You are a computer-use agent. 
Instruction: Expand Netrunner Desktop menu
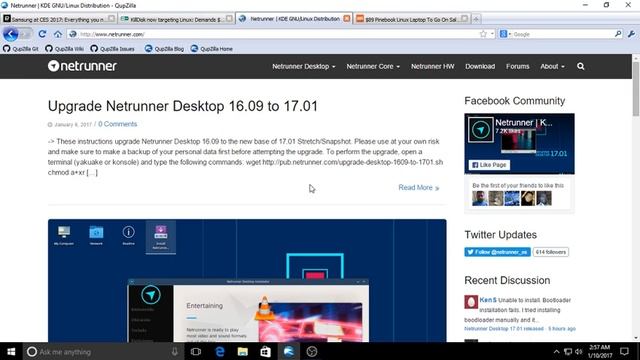(x=304, y=67)
